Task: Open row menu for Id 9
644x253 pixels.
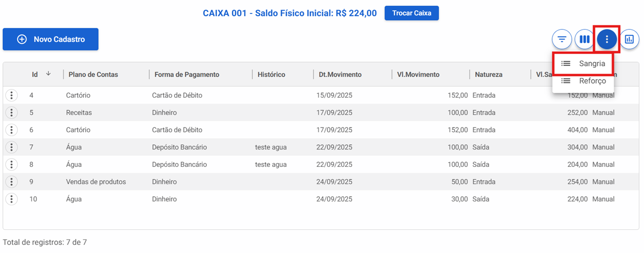Action: click(12, 182)
